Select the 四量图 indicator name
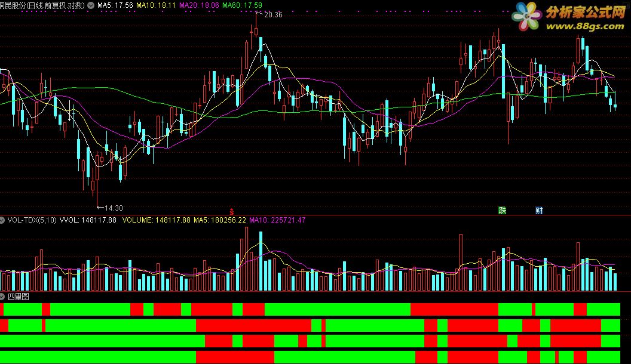Screen dimensions: 631x364 (19, 297)
